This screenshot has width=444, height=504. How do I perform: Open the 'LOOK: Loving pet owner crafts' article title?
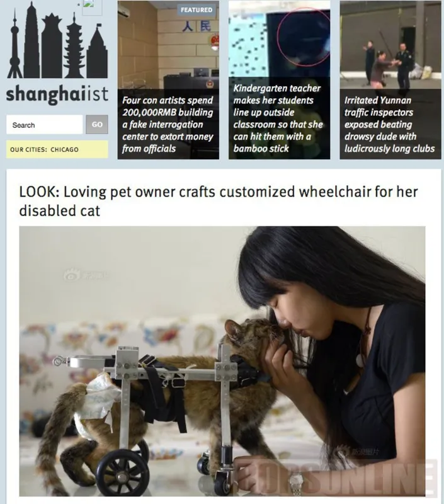pos(219,201)
